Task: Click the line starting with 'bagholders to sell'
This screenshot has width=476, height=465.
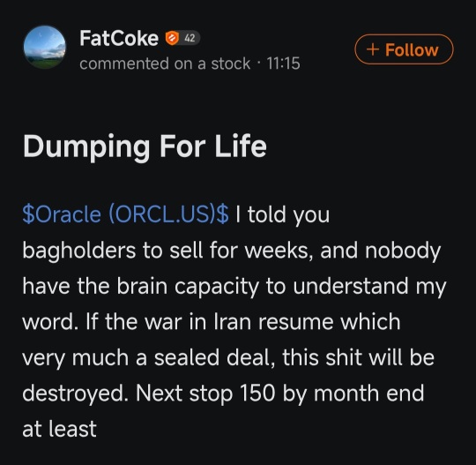Action: [231, 251]
